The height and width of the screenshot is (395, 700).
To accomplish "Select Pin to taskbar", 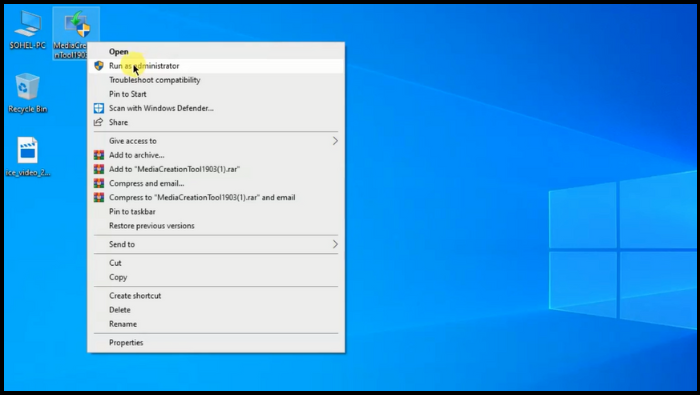I will [216, 212].
